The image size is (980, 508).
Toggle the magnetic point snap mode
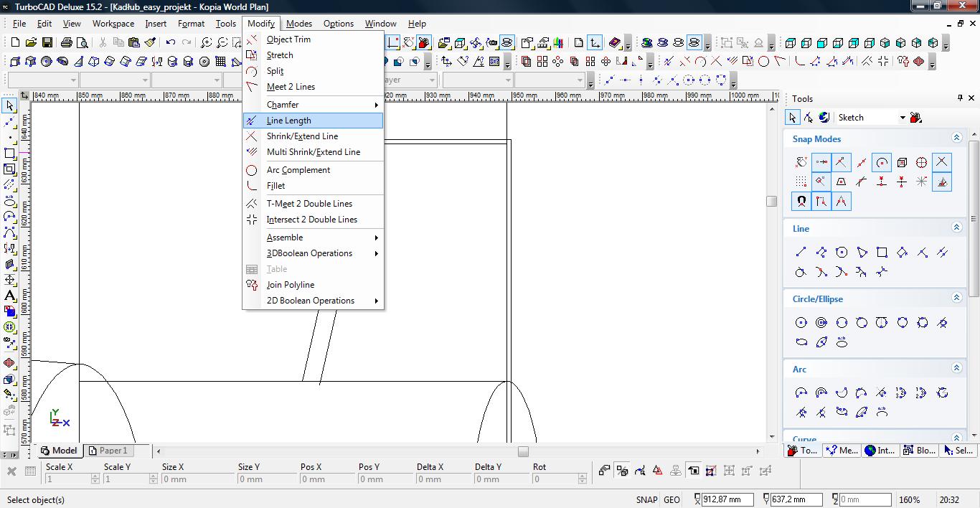tap(801, 202)
